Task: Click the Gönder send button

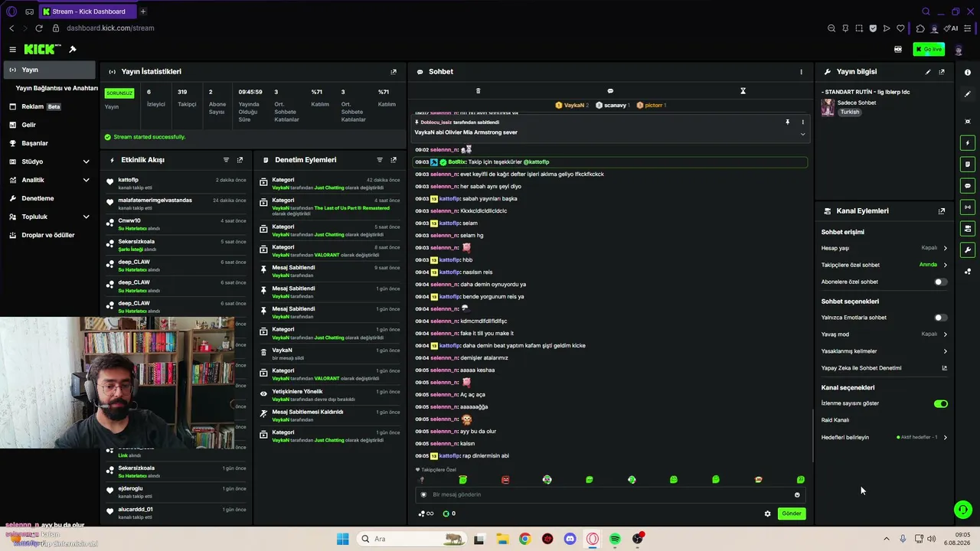Action: pos(791,514)
